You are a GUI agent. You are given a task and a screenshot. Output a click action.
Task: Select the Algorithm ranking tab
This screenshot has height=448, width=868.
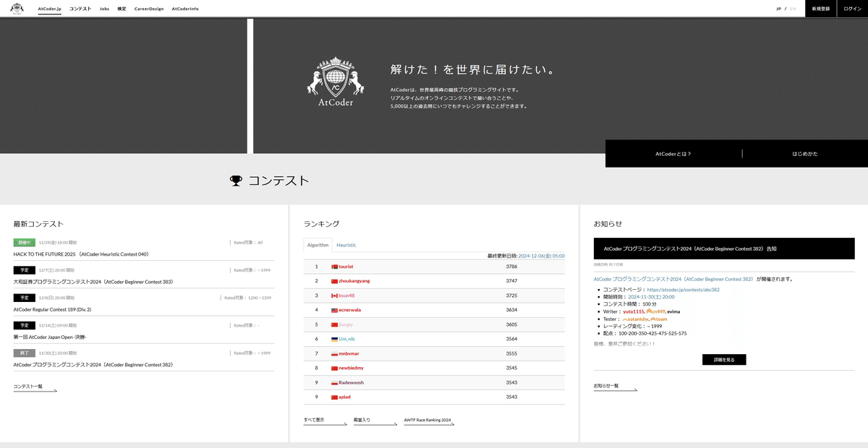click(x=318, y=245)
